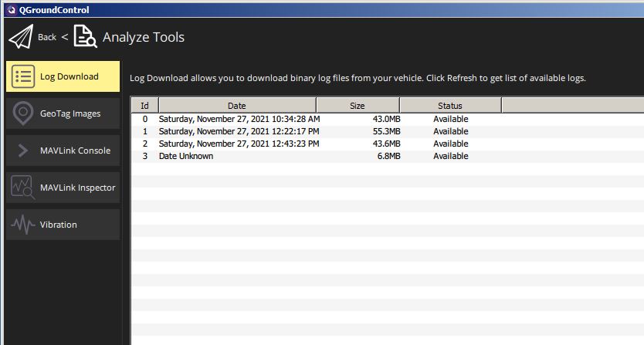Open the Vibration page

pyautogui.click(x=63, y=225)
